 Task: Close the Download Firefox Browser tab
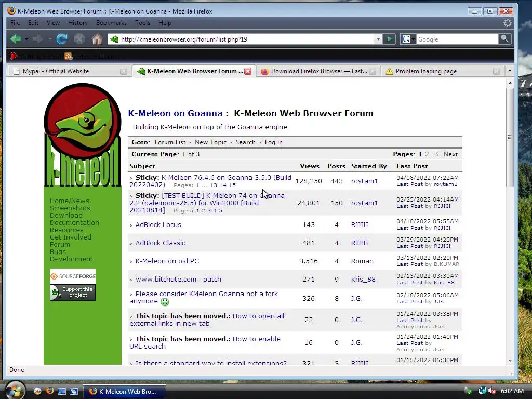373,71
